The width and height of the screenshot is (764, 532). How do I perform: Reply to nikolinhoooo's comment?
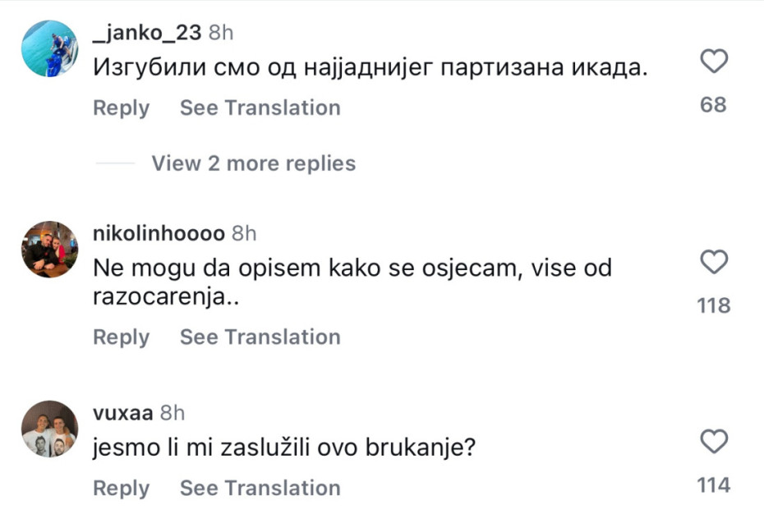pyautogui.click(x=122, y=337)
